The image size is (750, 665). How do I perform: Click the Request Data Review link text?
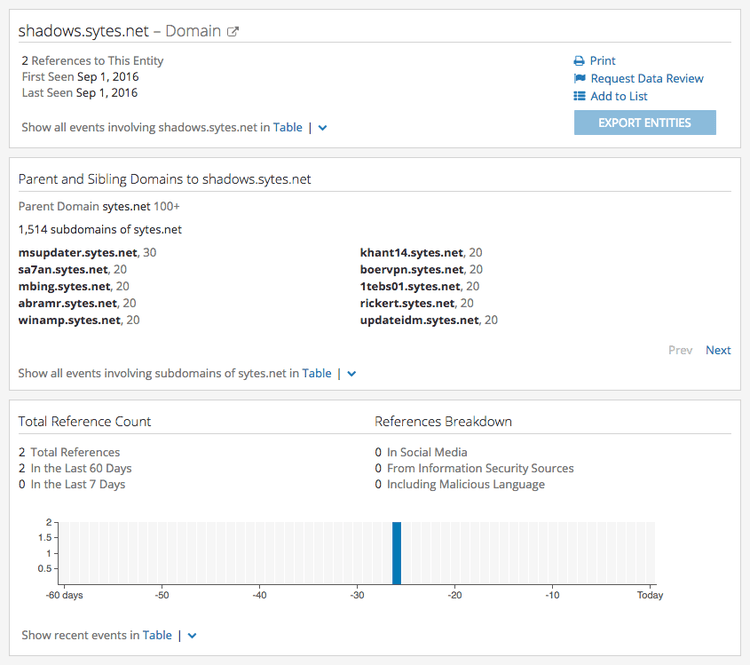[647, 79]
